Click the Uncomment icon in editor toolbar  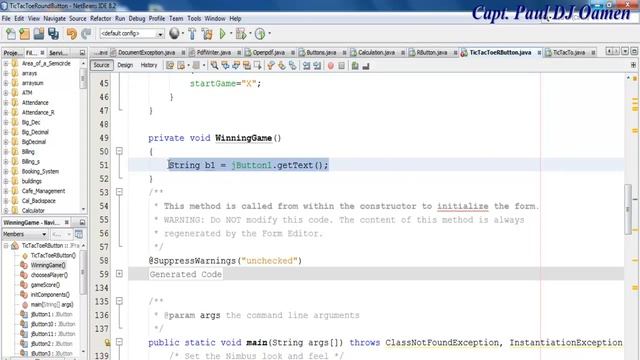click(366, 66)
